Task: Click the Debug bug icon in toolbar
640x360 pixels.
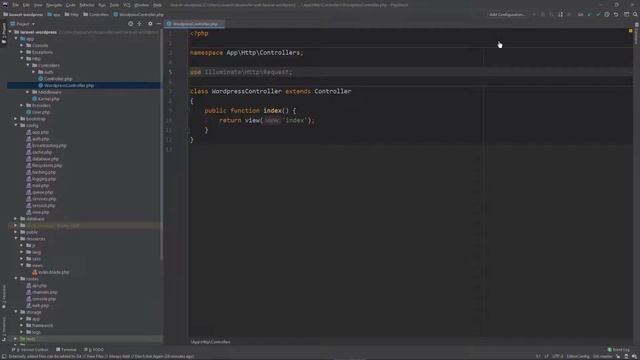Action: (x=542, y=14)
